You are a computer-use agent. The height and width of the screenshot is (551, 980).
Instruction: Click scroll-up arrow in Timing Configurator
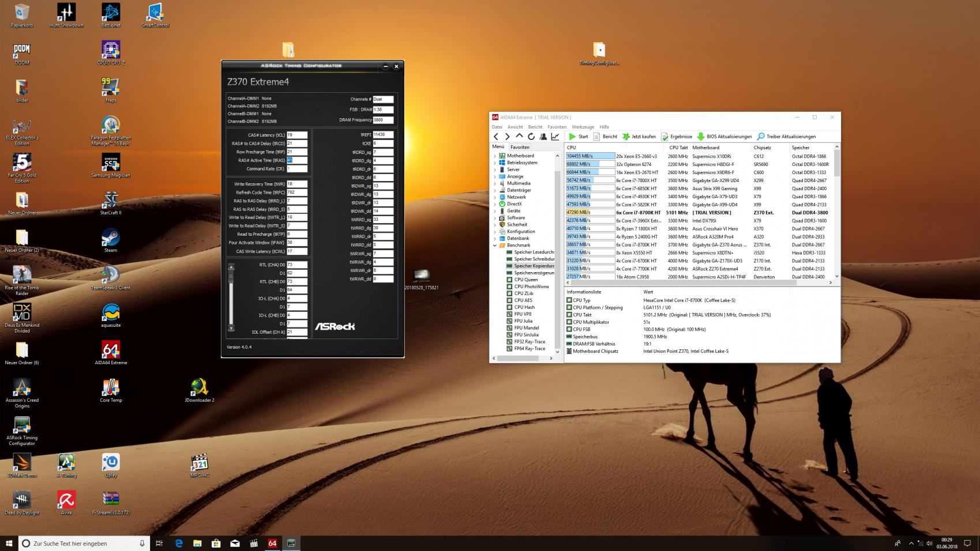(231, 267)
